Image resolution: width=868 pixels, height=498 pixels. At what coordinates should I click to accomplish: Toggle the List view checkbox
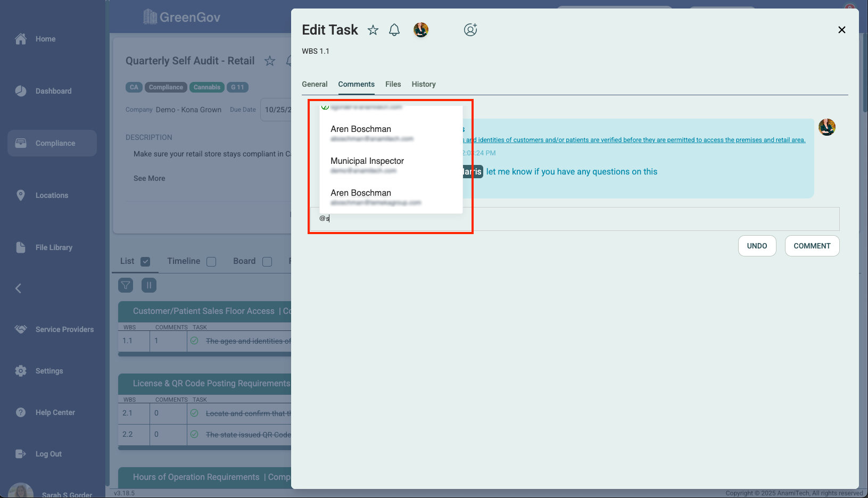pos(145,262)
